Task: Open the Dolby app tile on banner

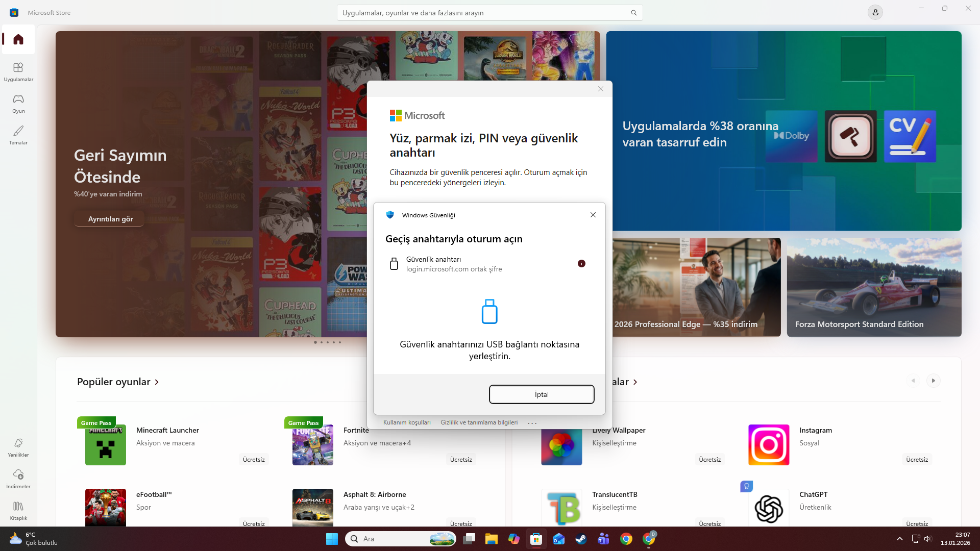Action: [x=792, y=136]
